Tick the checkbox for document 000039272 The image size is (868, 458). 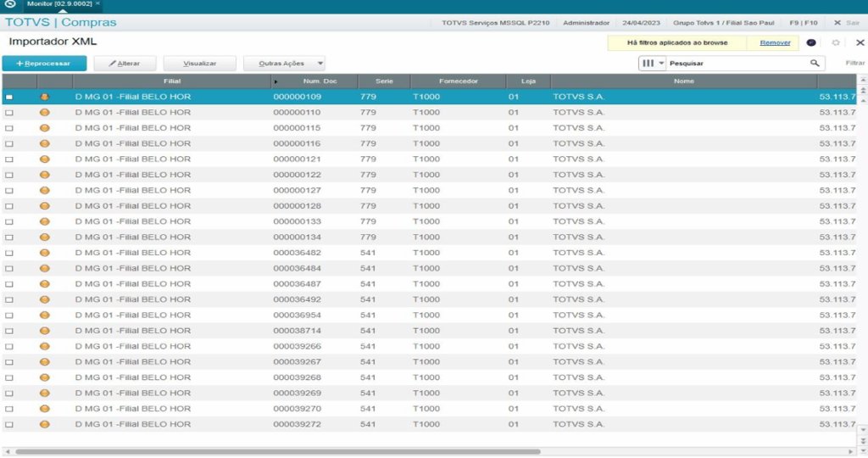coord(8,424)
